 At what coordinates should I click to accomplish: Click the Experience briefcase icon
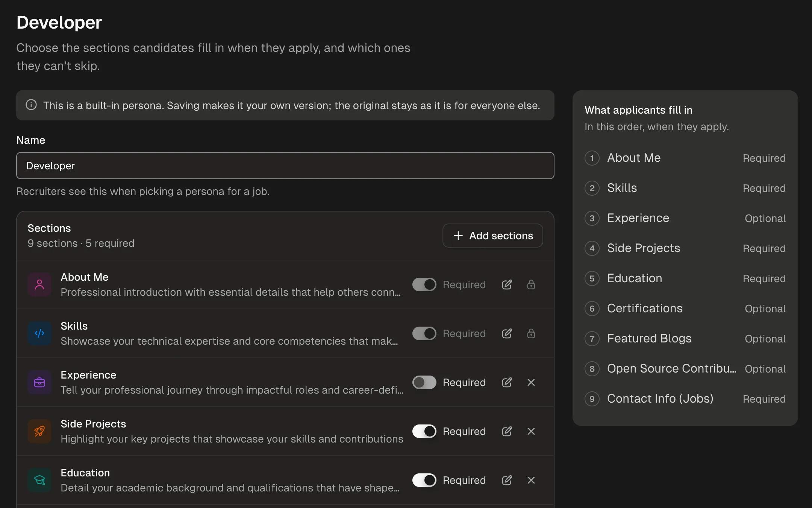[39, 382]
